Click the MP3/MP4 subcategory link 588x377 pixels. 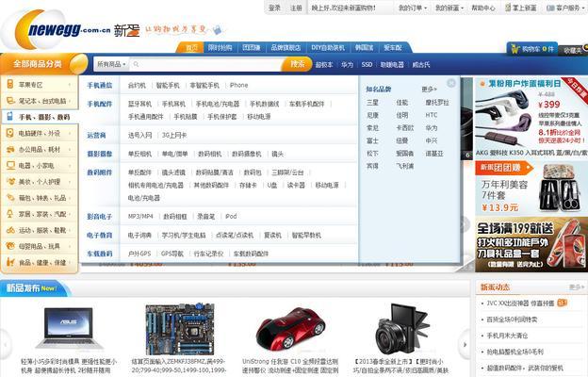[140, 217]
